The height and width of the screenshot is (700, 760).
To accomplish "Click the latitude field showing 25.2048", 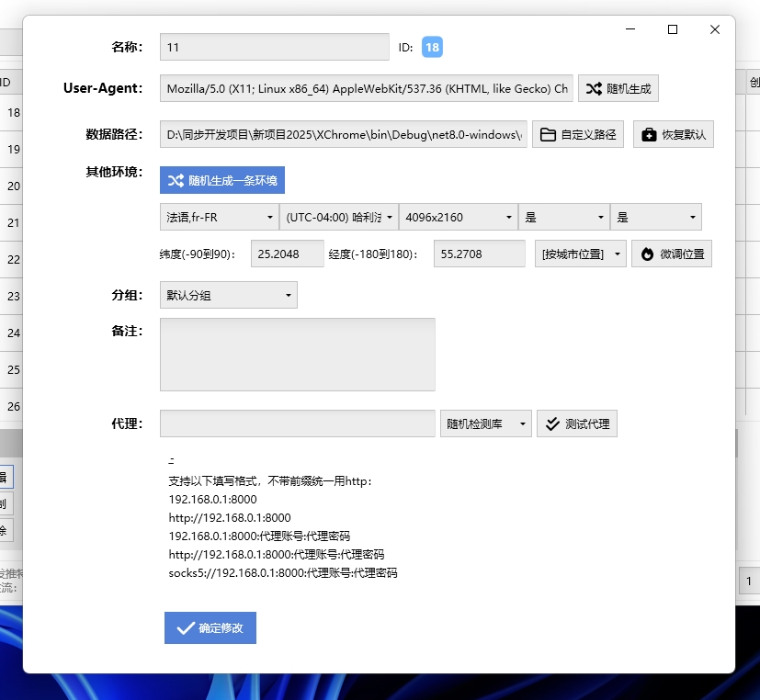I will click(x=288, y=254).
